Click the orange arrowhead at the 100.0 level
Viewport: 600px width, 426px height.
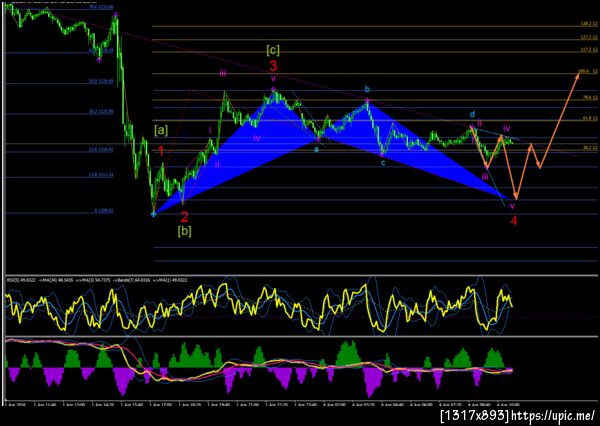[576, 75]
